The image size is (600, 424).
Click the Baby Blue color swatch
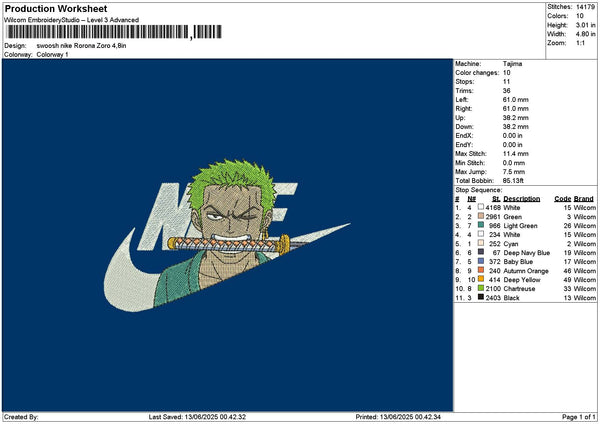(x=481, y=261)
